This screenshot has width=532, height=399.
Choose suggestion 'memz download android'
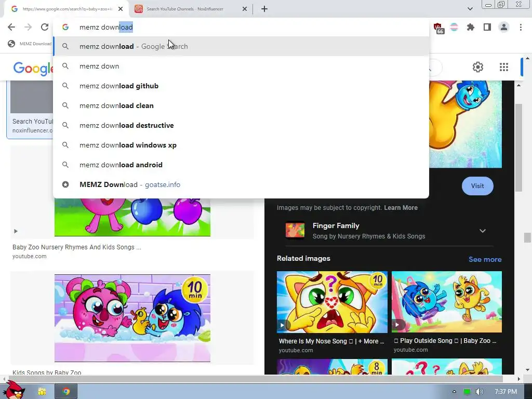(241, 165)
